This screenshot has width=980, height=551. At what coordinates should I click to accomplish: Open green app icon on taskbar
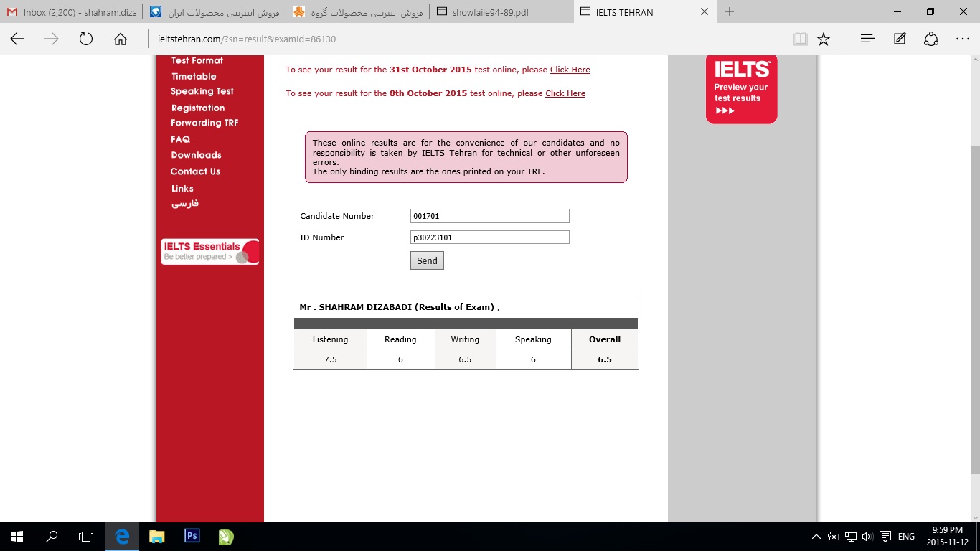pos(226,536)
